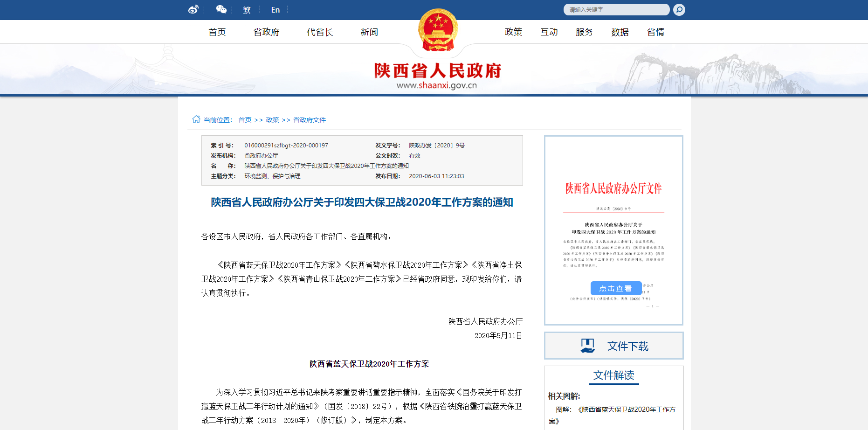
Task: Switch to Traditional Chinese (繁)
Action: pyautogui.click(x=247, y=10)
